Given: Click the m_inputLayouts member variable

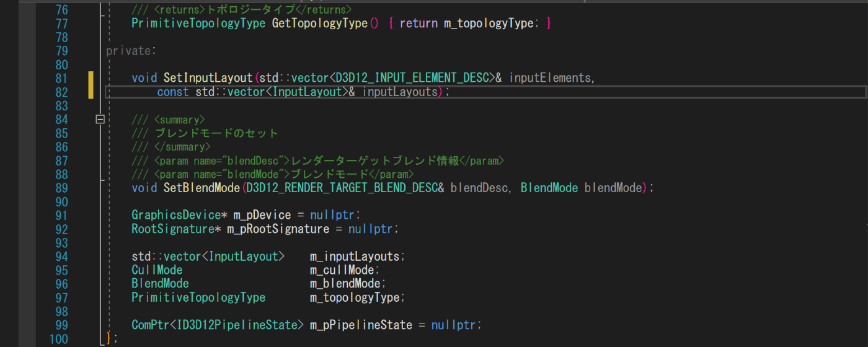Looking at the screenshot, I should pyautogui.click(x=355, y=257).
